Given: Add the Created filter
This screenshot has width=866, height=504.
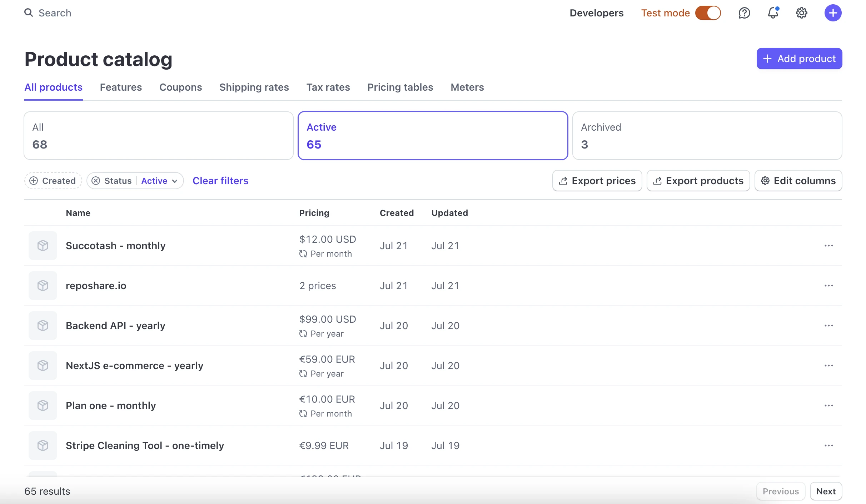Looking at the screenshot, I should (x=53, y=181).
